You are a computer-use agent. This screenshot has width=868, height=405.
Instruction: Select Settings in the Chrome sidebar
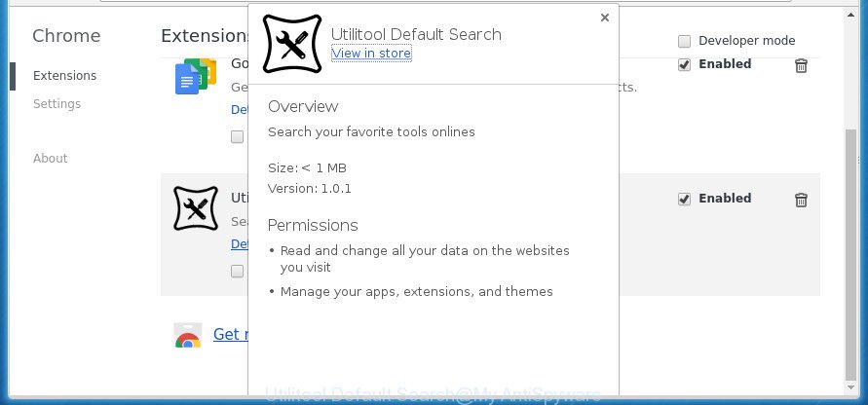click(57, 104)
